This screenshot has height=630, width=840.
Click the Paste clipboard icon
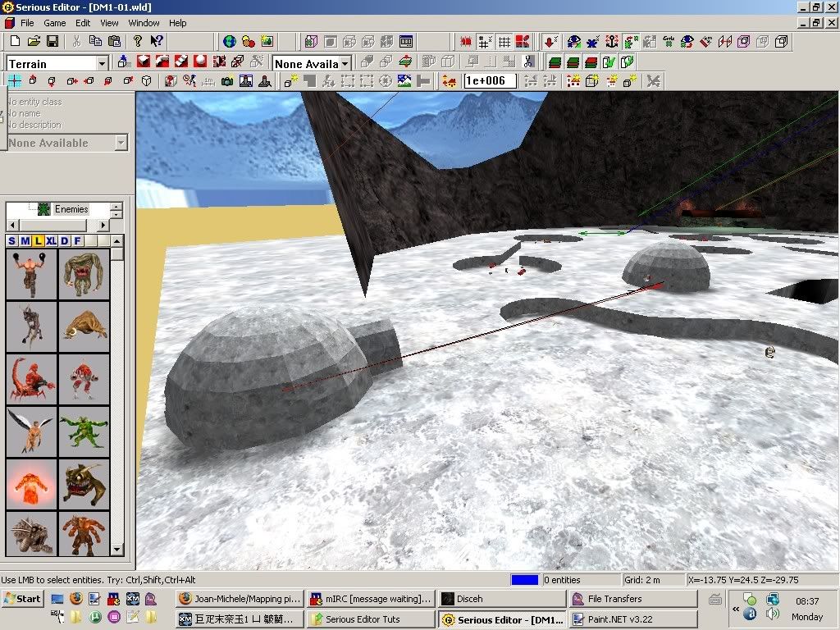[x=114, y=41]
